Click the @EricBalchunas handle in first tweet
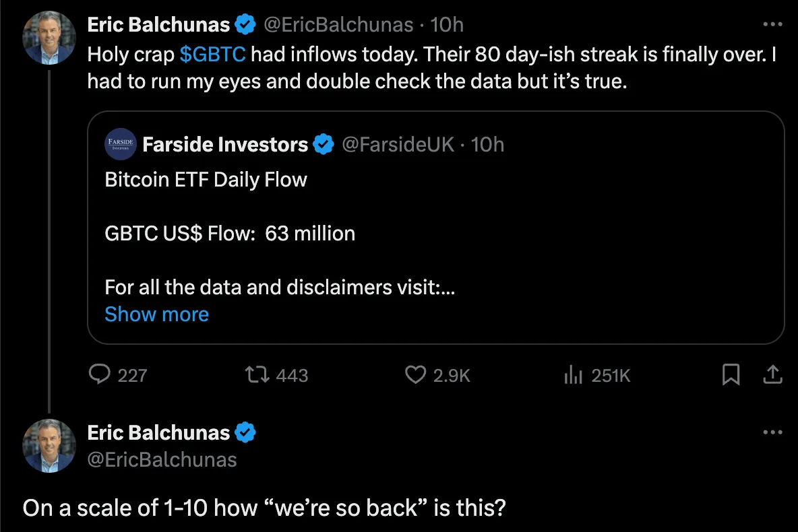Screen dimensions: 798x532 (337, 25)
